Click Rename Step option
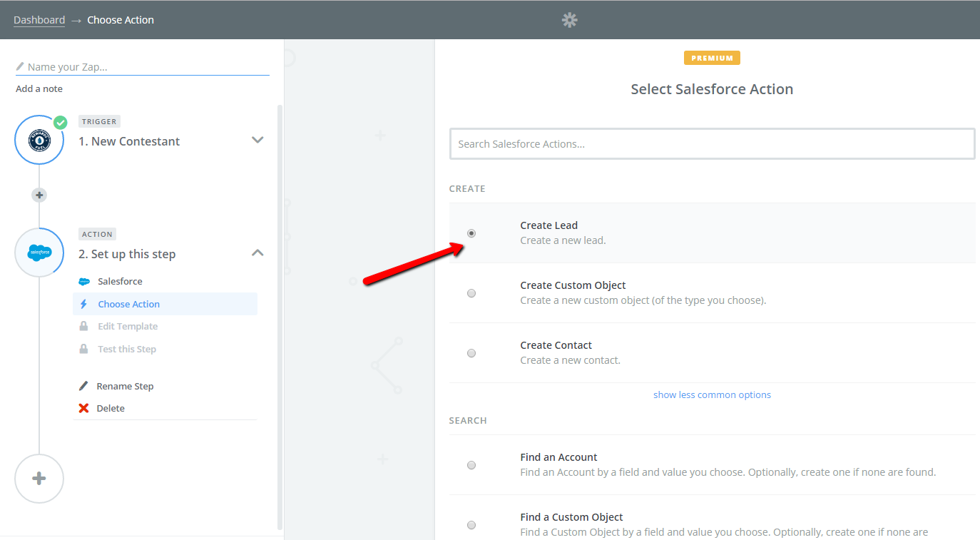This screenshot has width=980, height=540. (125, 386)
